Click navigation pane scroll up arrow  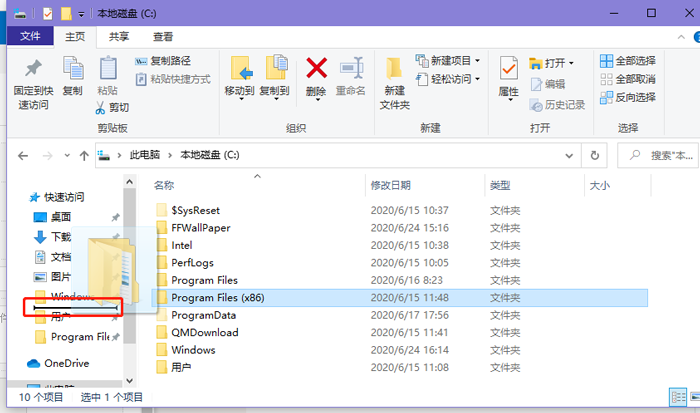(x=129, y=182)
